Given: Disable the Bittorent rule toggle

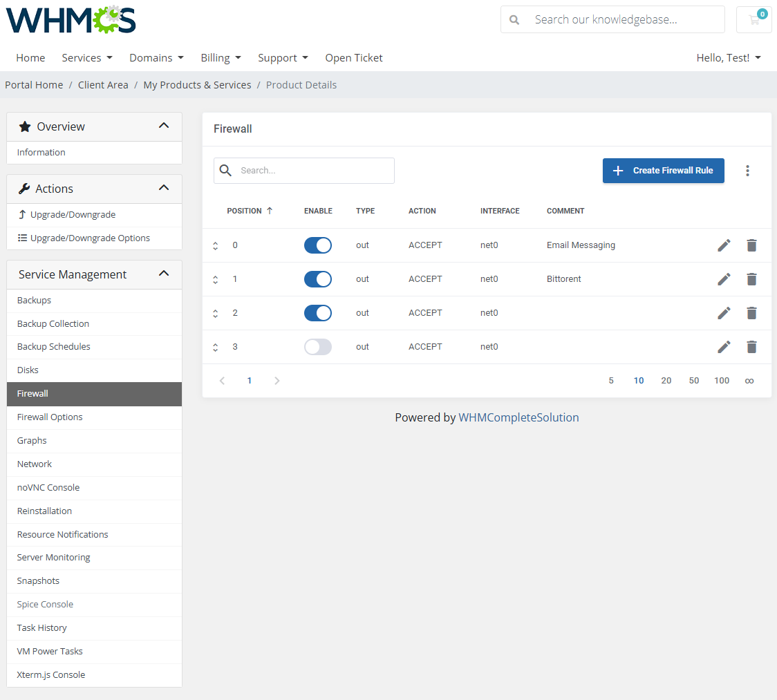Looking at the screenshot, I should (x=317, y=279).
